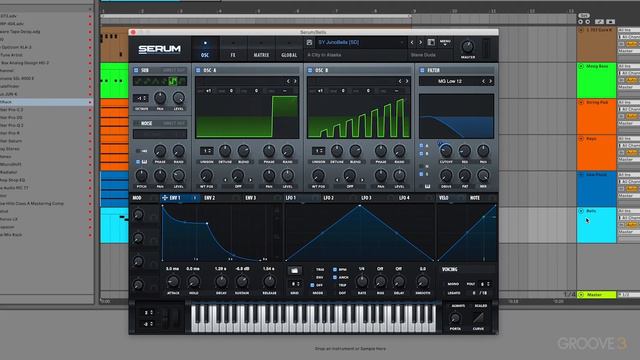640x360 pixels.
Task: Choose next filter type arrow
Action: coord(491,81)
